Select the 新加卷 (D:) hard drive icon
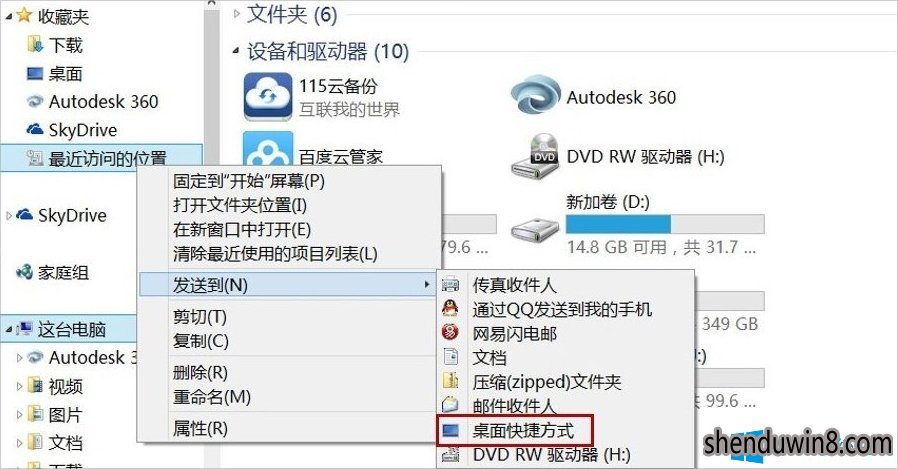 tap(535, 230)
